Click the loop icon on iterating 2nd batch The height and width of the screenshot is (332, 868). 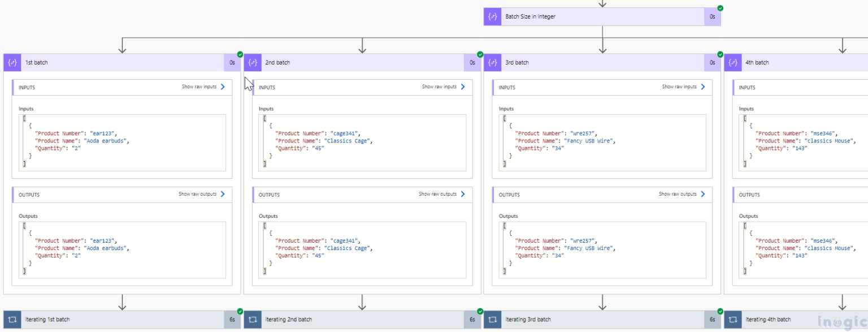tap(252, 319)
